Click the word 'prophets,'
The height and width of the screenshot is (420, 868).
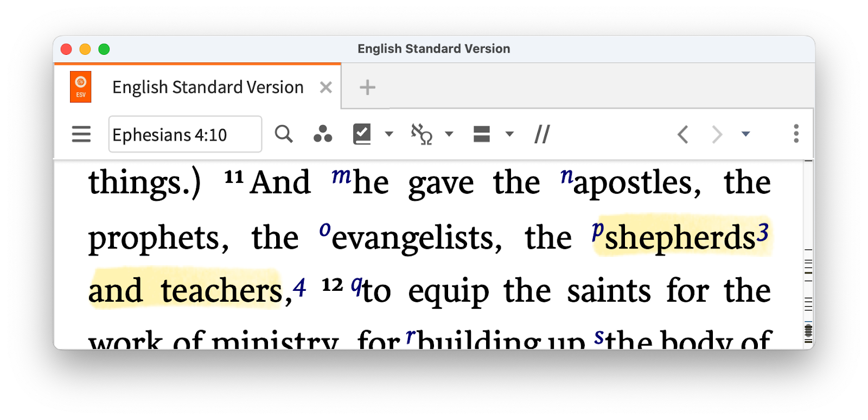click(158, 238)
